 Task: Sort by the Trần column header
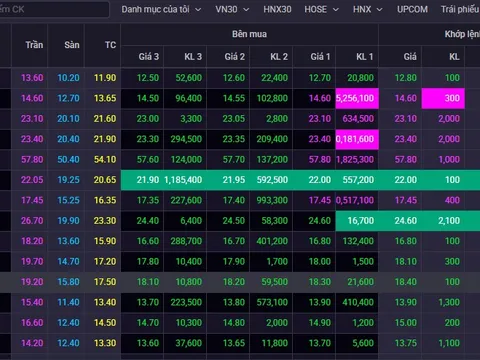tap(34, 45)
